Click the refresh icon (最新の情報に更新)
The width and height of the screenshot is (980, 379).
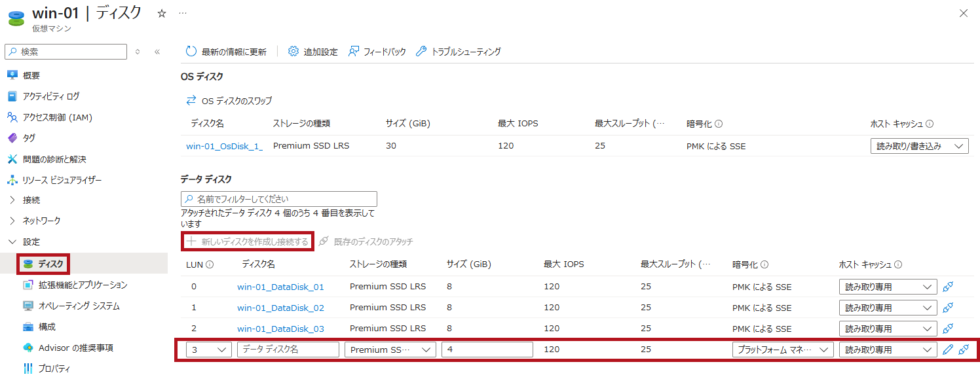(191, 52)
